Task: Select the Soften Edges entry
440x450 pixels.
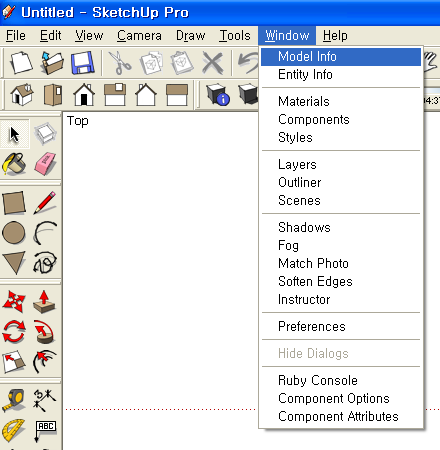Action: click(x=341, y=282)
